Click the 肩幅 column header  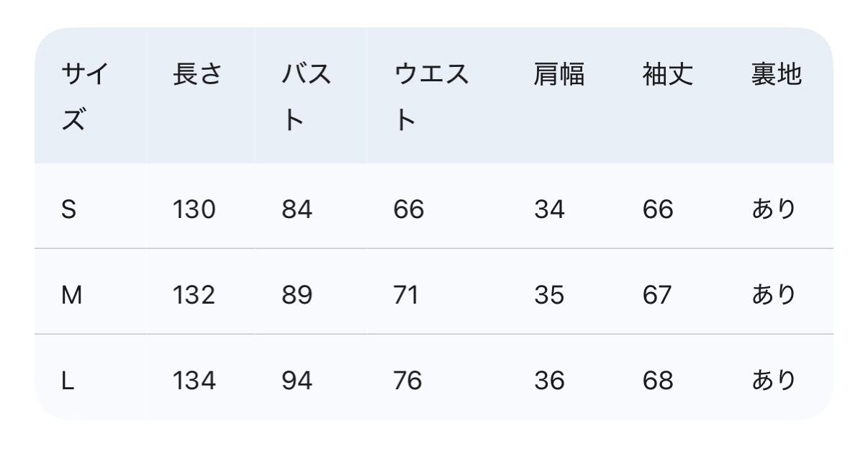[559, 74]
